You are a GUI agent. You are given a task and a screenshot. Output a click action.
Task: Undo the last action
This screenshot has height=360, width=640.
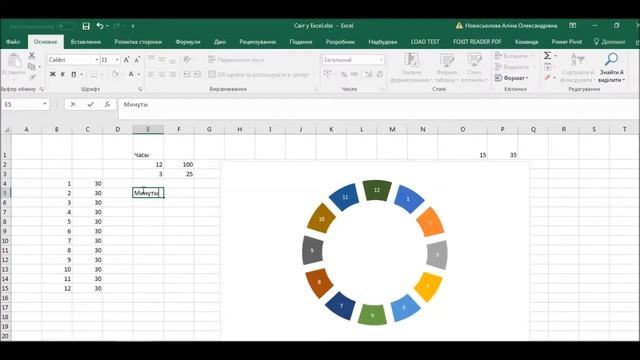(100, 26)
